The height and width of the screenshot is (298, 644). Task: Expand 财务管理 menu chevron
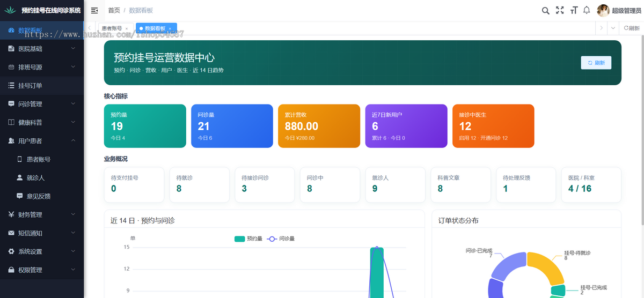click(x=74, y=214)
